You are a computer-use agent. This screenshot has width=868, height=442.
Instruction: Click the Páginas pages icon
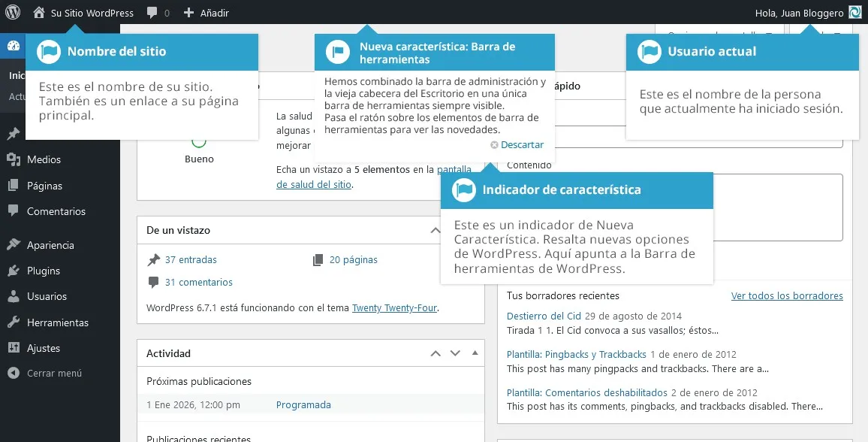click(14, 186)
